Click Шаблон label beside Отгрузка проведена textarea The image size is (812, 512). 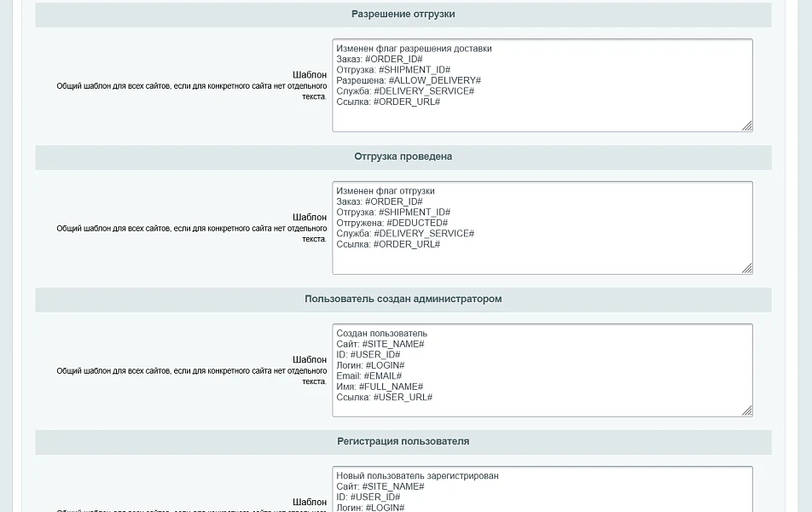click(310, 218)
